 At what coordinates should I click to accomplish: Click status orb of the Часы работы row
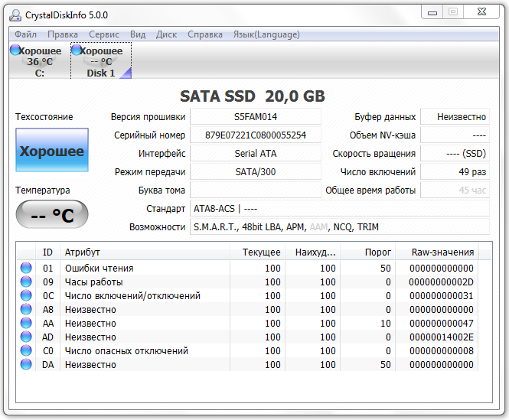point(26,282)
